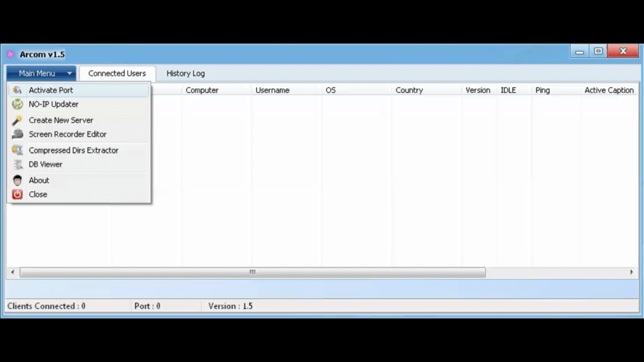The width and height of the screenshot is (644, 362).
Task: Click the horizontal scrollbar thumb
Action: 253,272
